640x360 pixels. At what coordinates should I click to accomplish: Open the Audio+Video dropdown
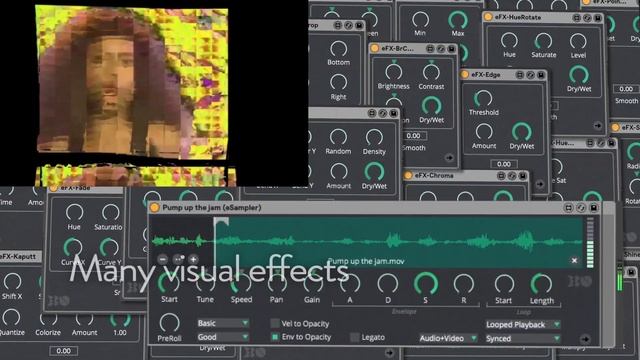click(x=448, y=338)
